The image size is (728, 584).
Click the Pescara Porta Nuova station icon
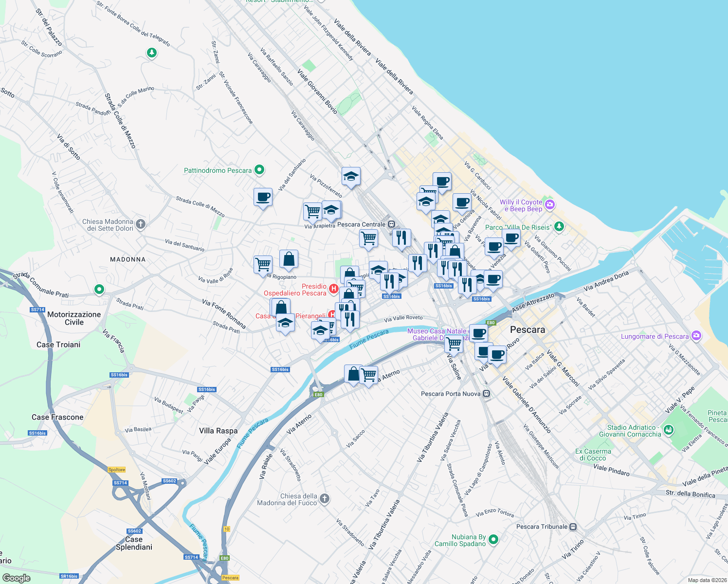[485, 394]
